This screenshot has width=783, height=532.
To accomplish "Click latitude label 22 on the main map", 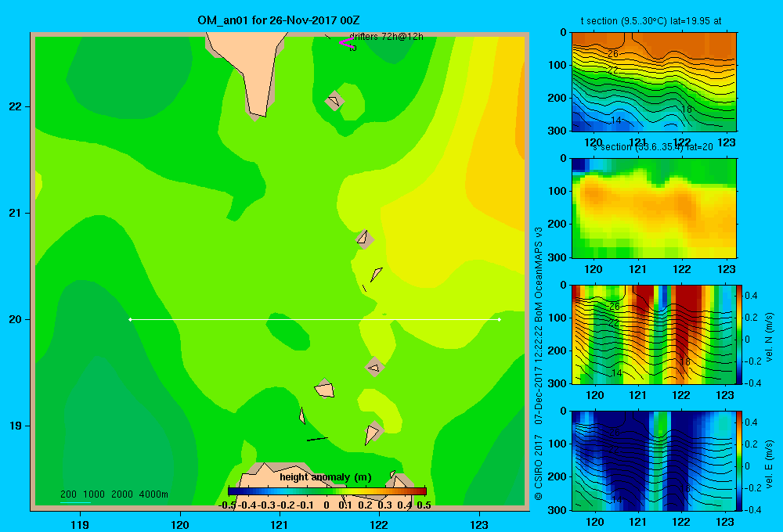I will (x=16, y=107).
